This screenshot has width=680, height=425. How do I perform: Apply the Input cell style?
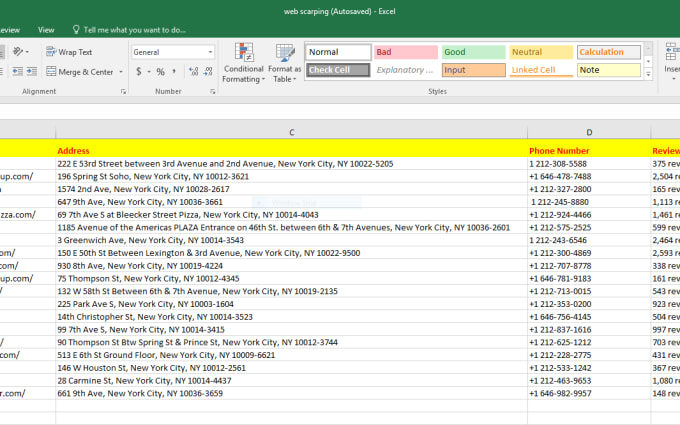click(x=474, y=70)
